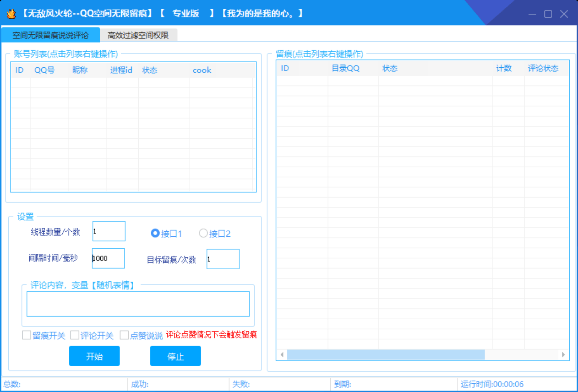This screenshot has height=392, width=578.
Task: Click the 进程id column header
Action: pos(122,70)
